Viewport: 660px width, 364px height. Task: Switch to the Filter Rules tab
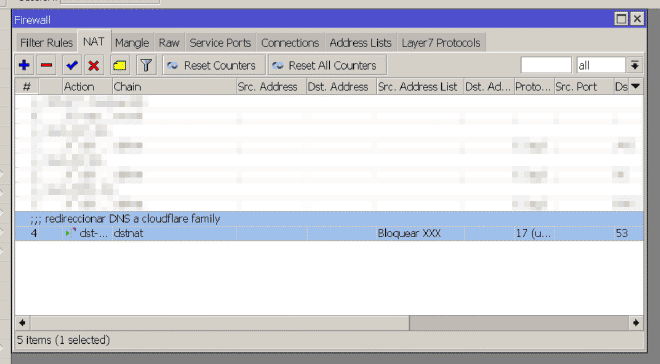[46, 43]
